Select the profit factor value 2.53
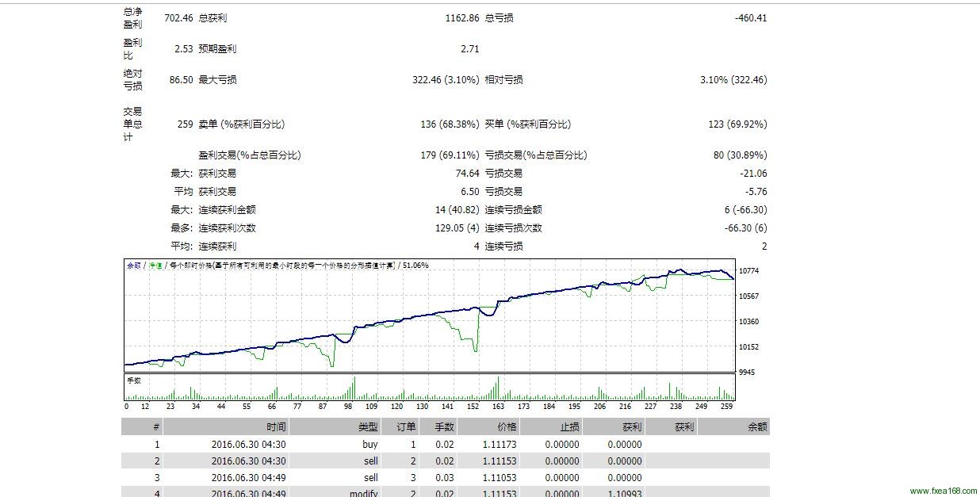The width and height of the screenshot is (980, 497). click(184, 48)
